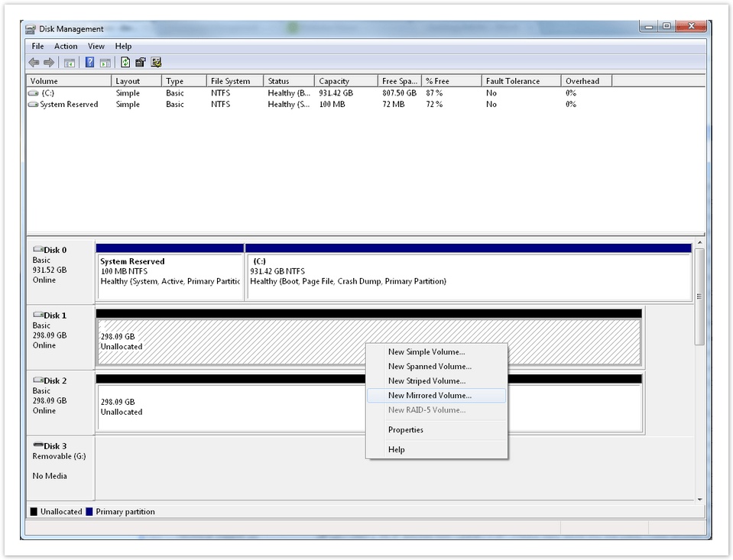Sort list by File System column header
Image resolution: width=733 pixels, height=560 pixels.
tap(230, 81)
